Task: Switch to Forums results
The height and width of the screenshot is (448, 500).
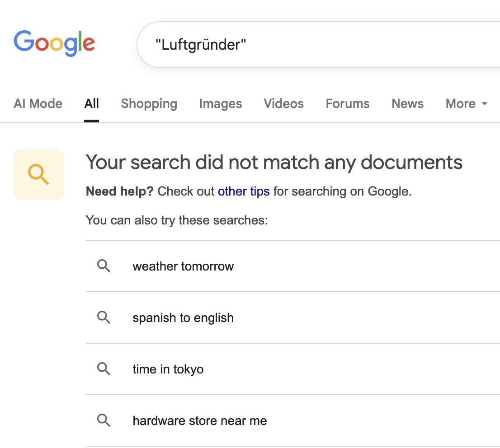Action: 347,103
